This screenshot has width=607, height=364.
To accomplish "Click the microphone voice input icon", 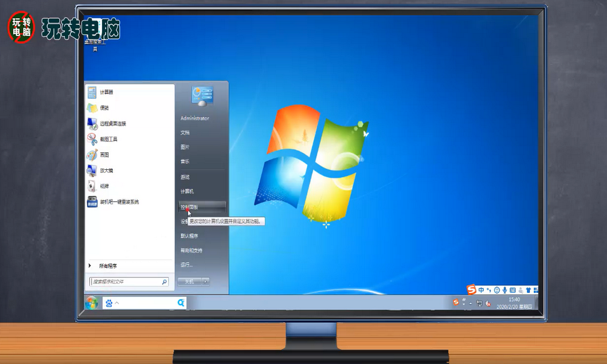I will (x=504, y=290).
